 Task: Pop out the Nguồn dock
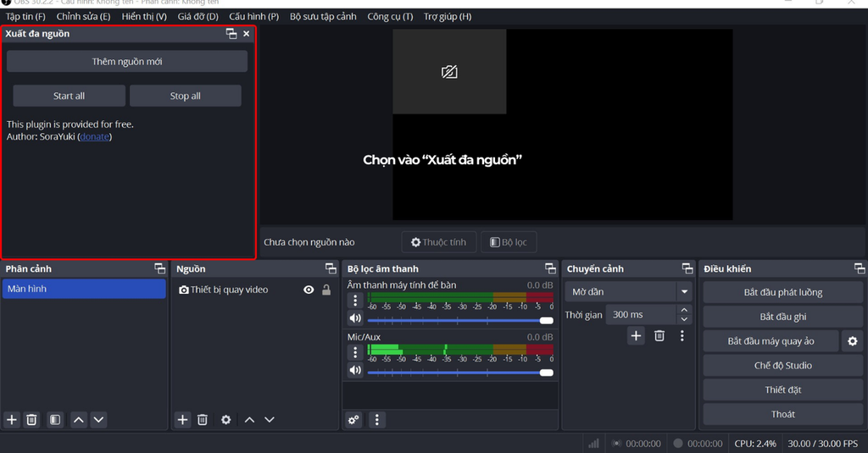pos(331,268)
